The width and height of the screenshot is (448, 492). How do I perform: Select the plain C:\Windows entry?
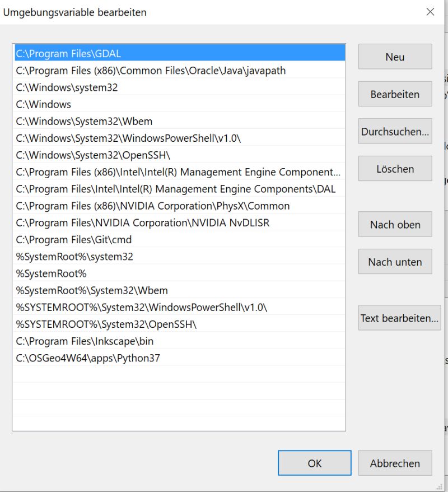pos(180,104)
